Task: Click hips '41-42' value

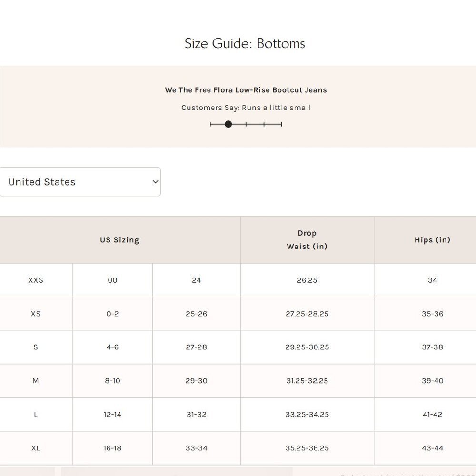Action: (432, 415)
